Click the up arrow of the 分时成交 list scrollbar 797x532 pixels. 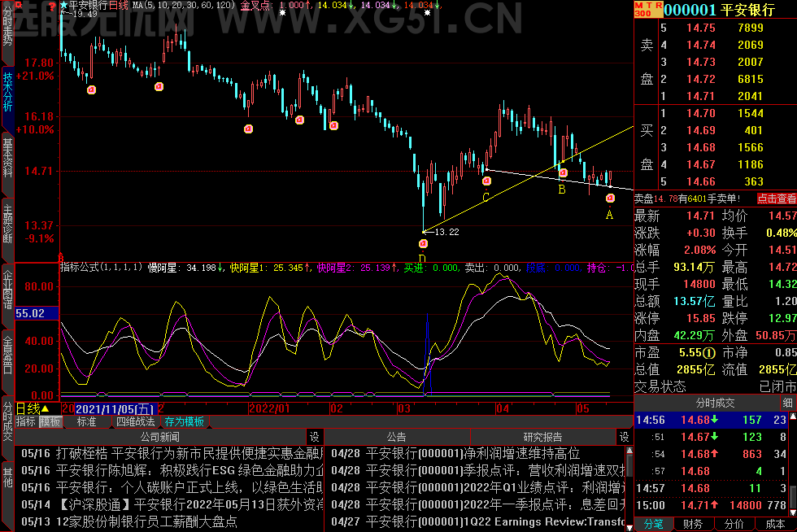(792, 417)
